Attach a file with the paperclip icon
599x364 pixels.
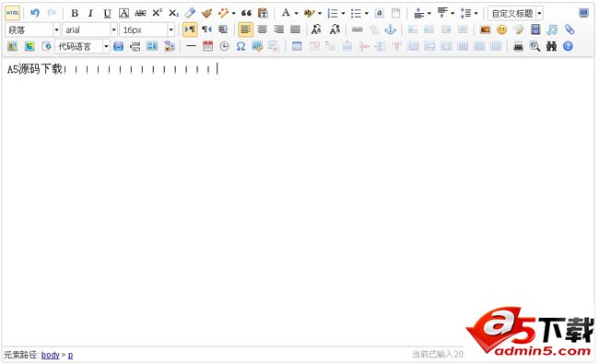(570, 29)
